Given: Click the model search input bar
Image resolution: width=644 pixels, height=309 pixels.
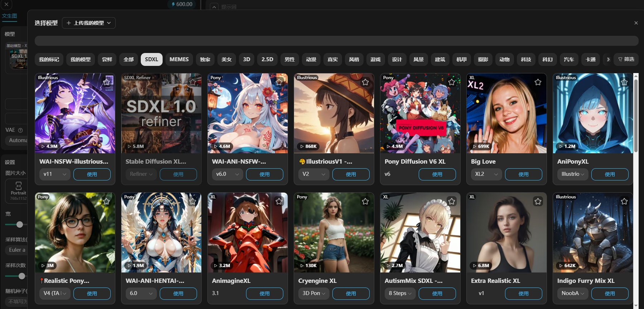Looking at the screenshot, I should (x=337, y=41).
